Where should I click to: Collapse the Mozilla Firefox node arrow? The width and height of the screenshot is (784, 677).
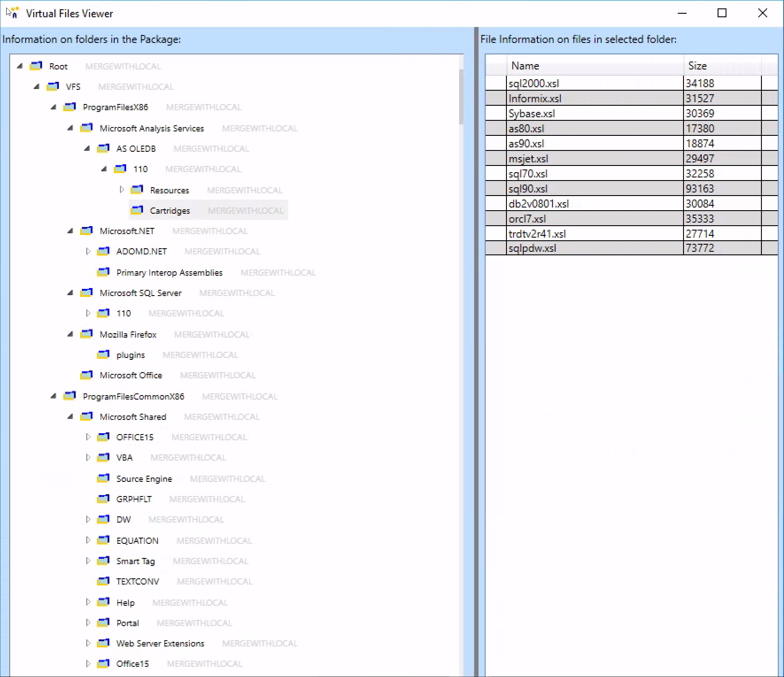click(70, 334)
